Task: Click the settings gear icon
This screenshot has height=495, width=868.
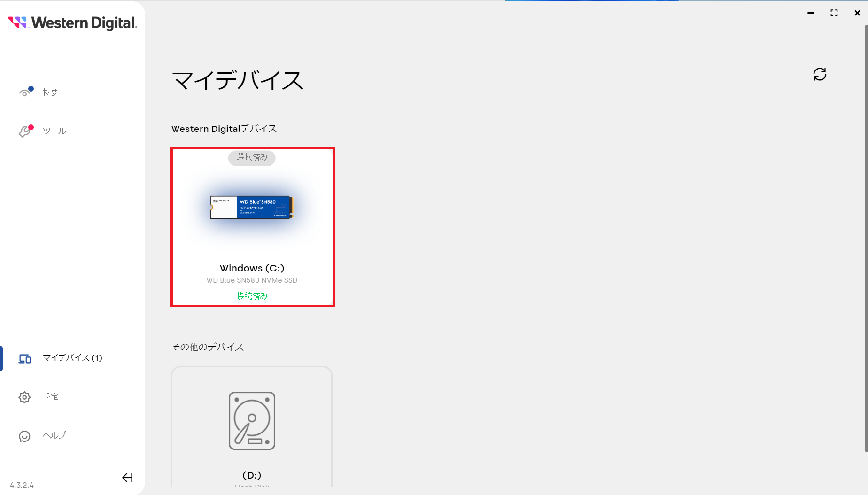Action: coord(24,397)
